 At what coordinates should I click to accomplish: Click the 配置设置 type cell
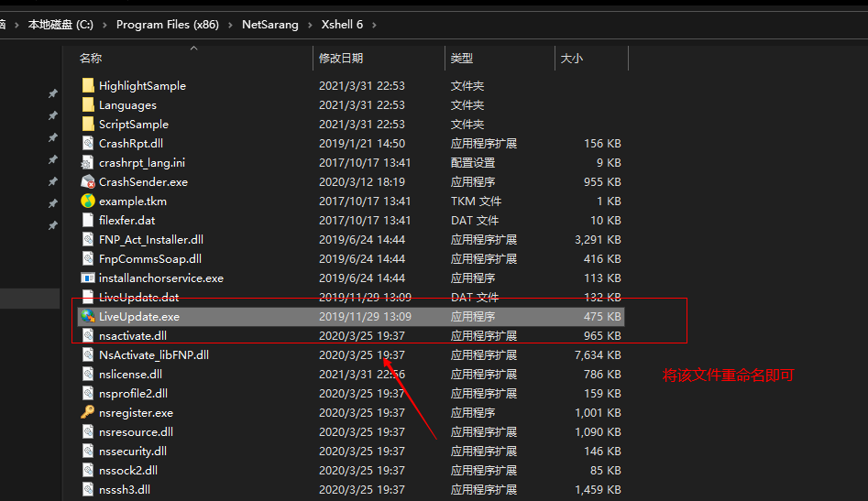point(472,163)
